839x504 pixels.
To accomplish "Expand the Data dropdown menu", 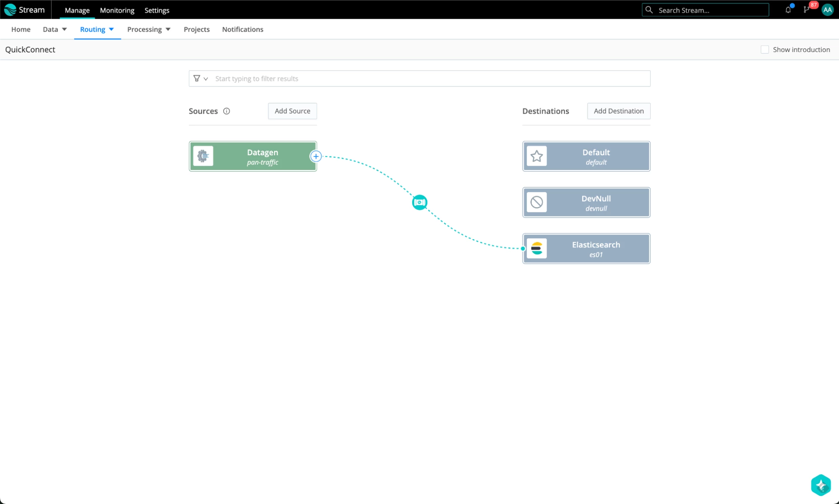I will (55, 29).
